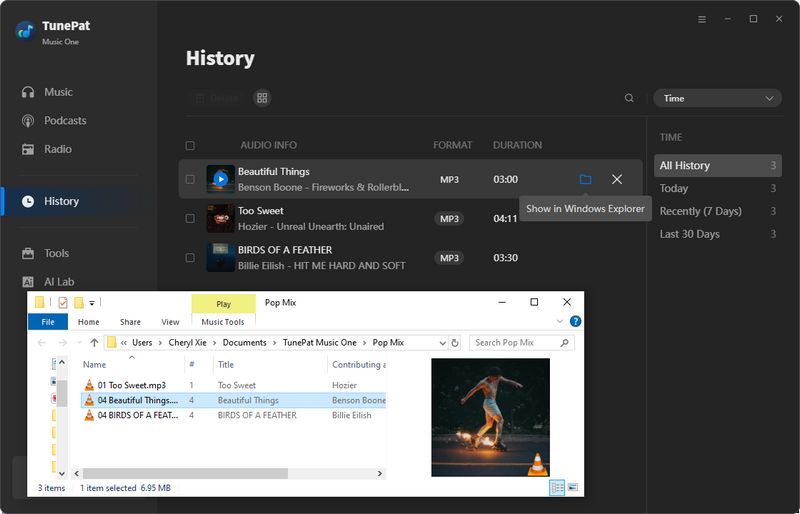Remove Beautiful Things from history
Screen dimensions: 800x514
click(x=617, y=179)
